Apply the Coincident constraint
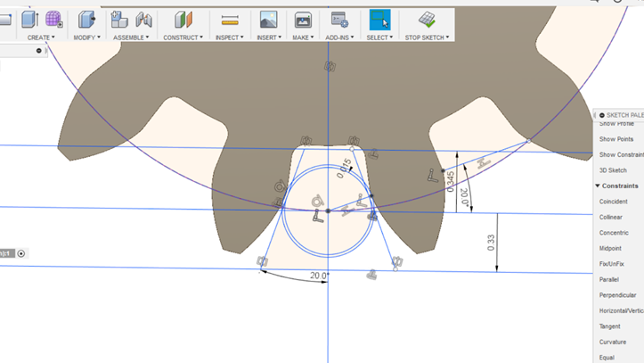Image resolution: width=644 pixels, height=363 pixels. coord(613,202)
